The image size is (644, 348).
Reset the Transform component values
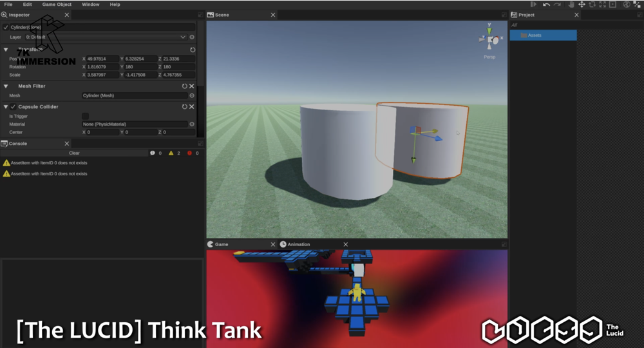(x=192, y=50)
